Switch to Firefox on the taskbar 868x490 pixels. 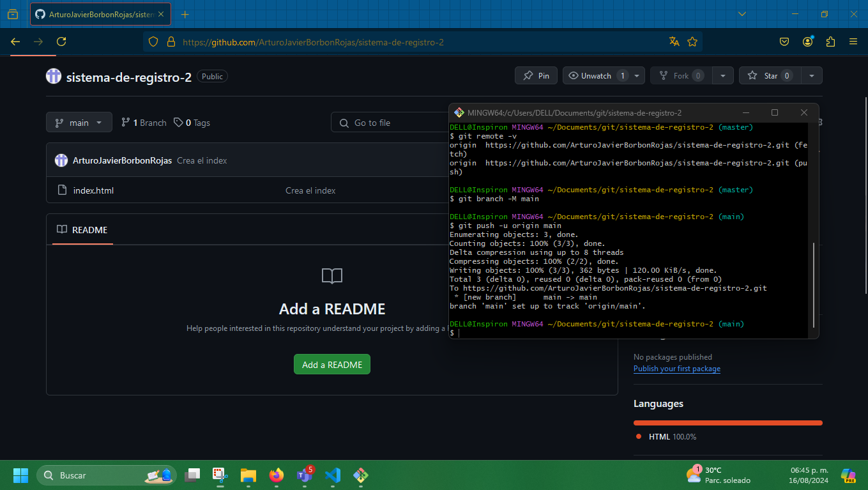(277, 475)
